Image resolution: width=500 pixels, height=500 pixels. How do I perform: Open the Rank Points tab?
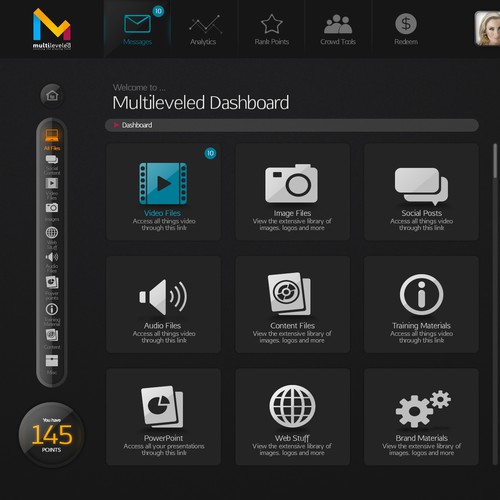(x=272, y=30)
